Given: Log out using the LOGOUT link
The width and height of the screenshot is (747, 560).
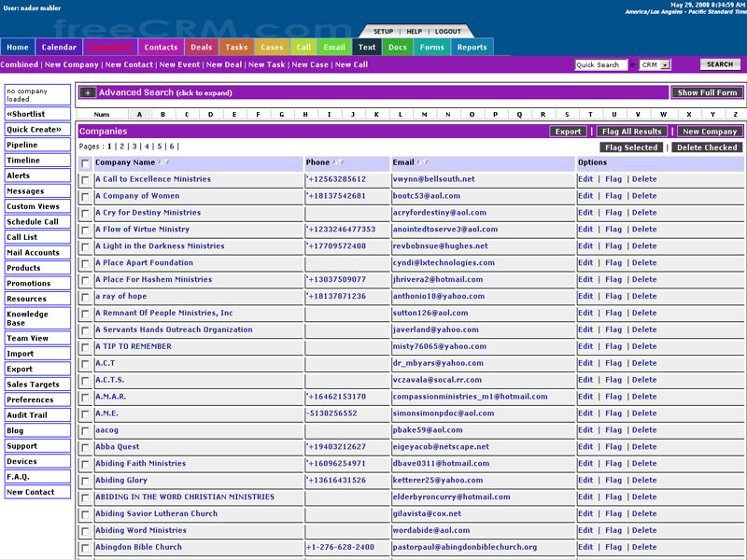Looking at the screenshot, I should pyautogui.click(x=448, y=32).
